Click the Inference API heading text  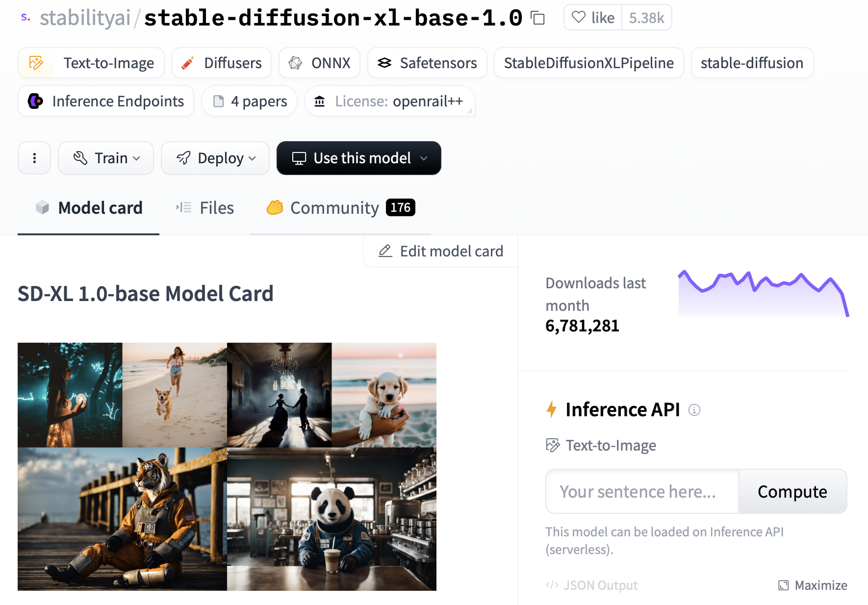click(623, 409)
